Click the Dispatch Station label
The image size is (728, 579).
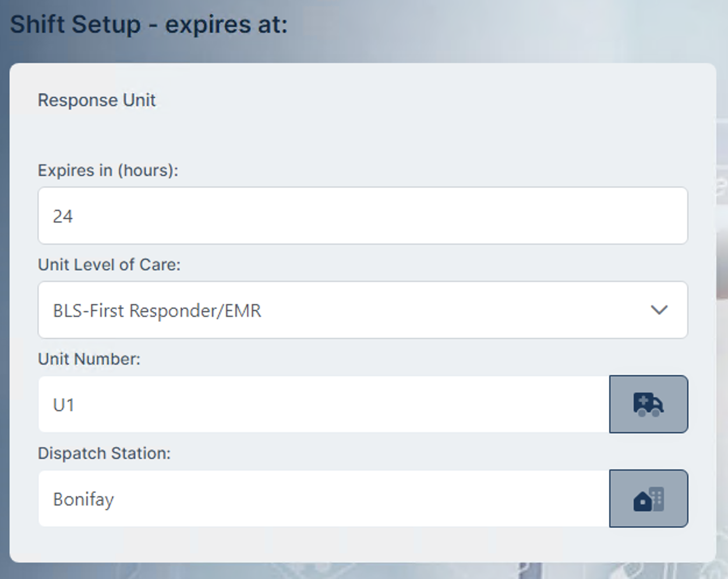[104, 453]
